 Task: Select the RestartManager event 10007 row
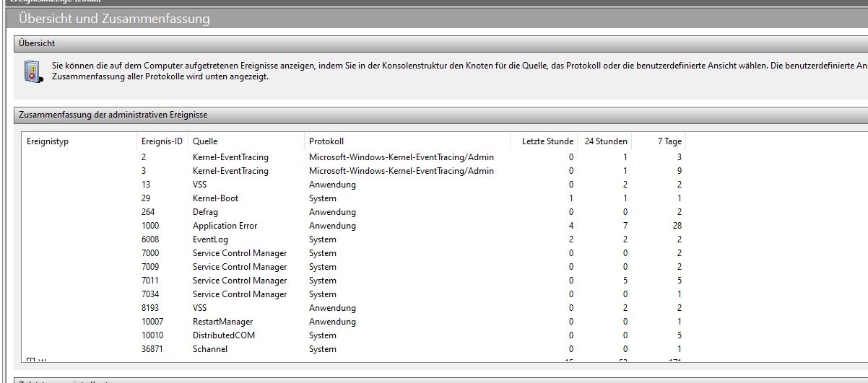coord(222,322)
